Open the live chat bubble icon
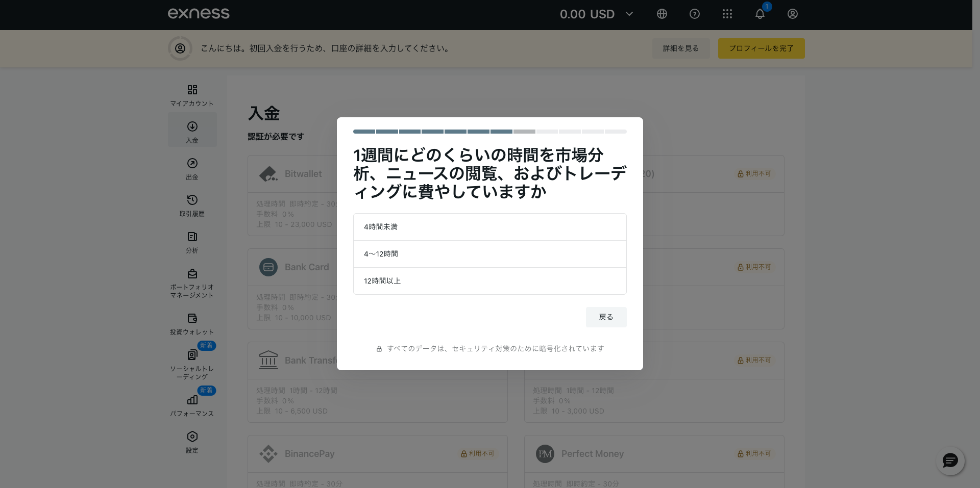The image size is (980, 488). (x=950, y=461)
